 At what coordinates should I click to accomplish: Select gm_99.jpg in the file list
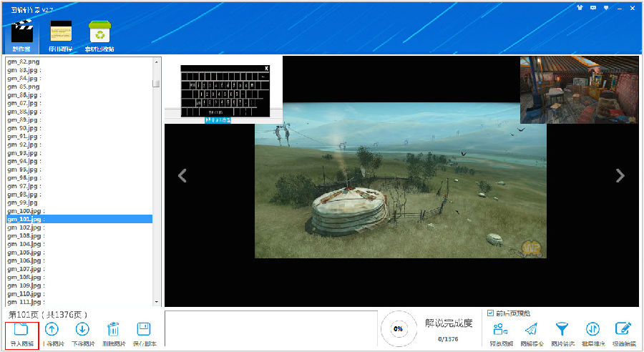click(23, 202)
